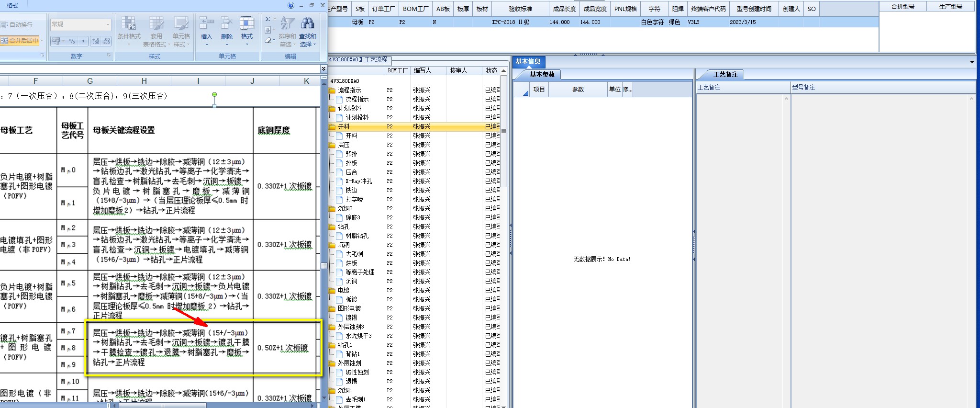Select 压合 document item
Image resolution: width=980 pixels, height=408 pixels.
pos(351,172)
